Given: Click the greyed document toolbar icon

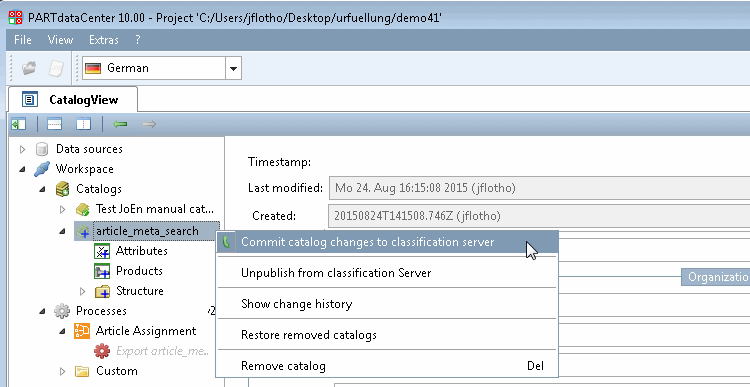Looking at the screenshot, I should [x=56, y=68].
